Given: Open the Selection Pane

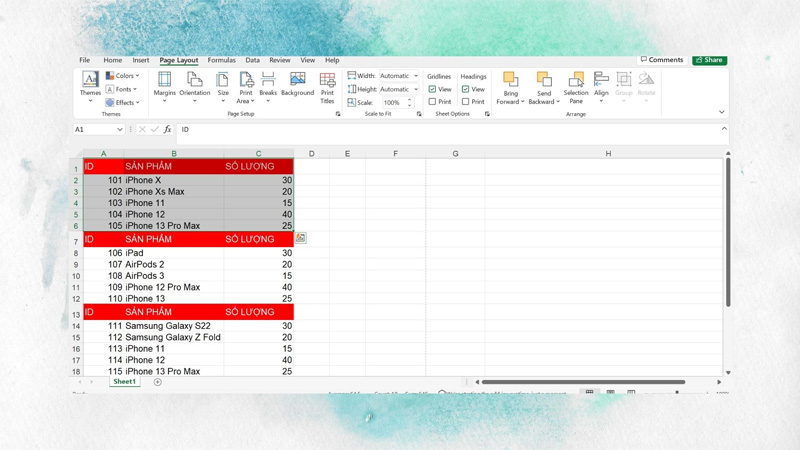Looking at the screenshot, I should [576, 87].
